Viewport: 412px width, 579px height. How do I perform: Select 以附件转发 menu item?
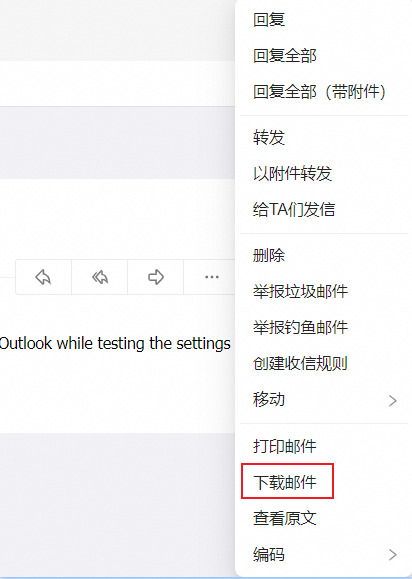(292, 173)
